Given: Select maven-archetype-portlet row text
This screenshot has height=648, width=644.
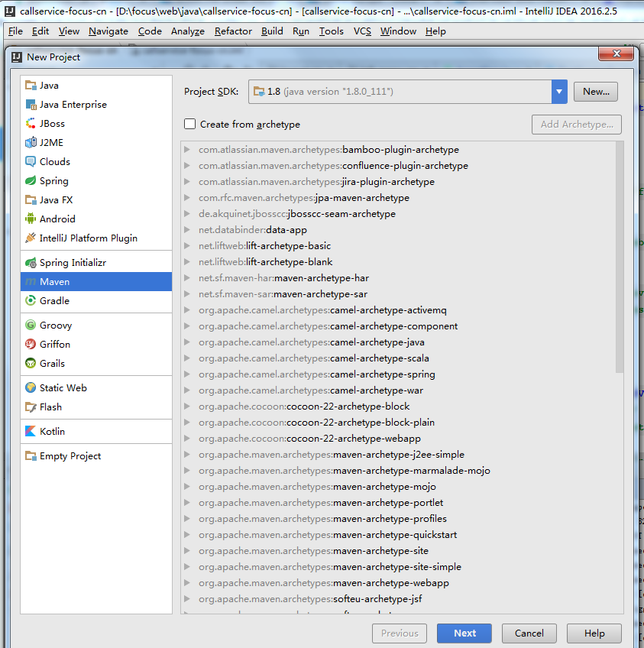Looking at the screenshot, I should tap(321, 503).
